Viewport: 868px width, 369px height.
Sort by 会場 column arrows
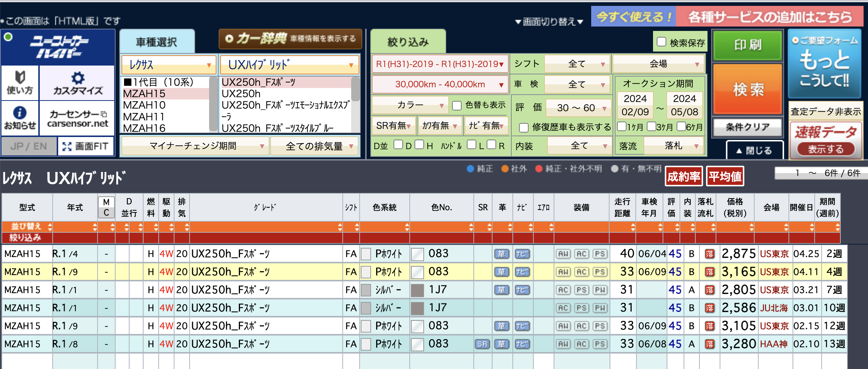coord(786,227)
